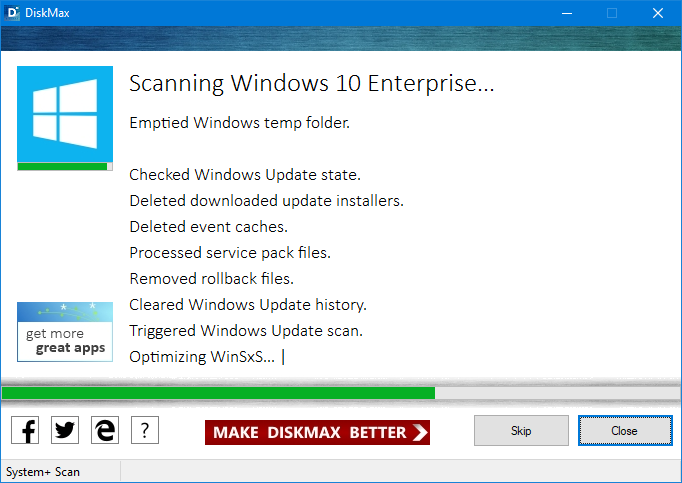Open the Twitter bird icon
682x483 pixels.
(x=65, y=430)
